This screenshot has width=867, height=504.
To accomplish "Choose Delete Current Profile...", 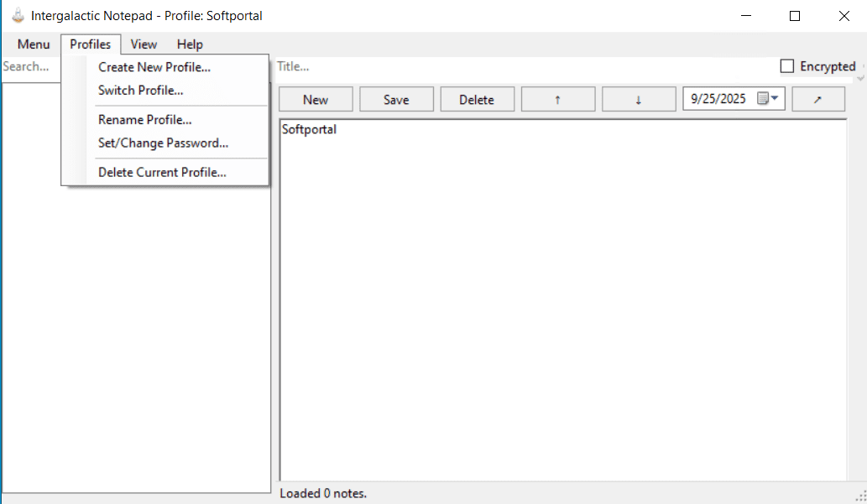I will 162,173.
